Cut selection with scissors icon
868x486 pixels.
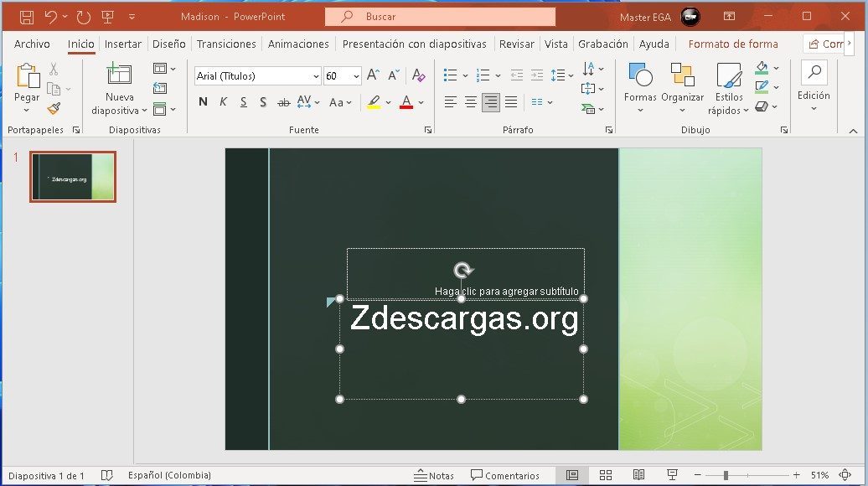coord(54,70)
